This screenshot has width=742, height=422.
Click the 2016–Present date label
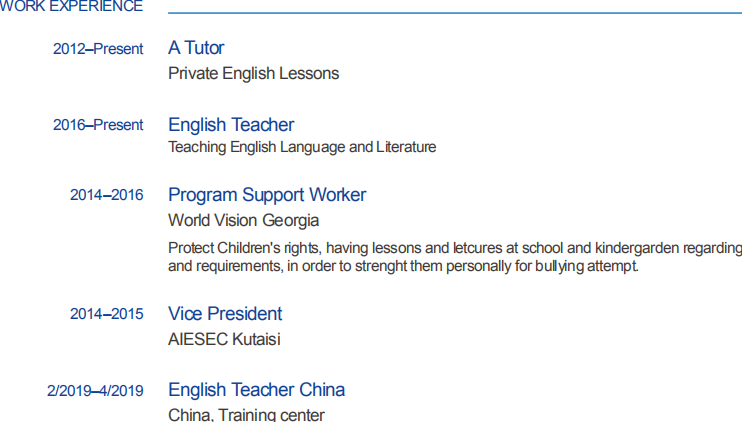coord(98,125)
